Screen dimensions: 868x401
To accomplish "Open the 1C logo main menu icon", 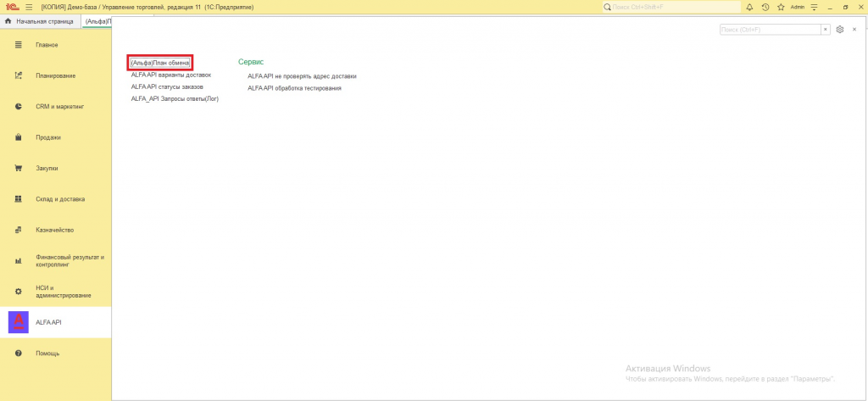I will [11, 7].
